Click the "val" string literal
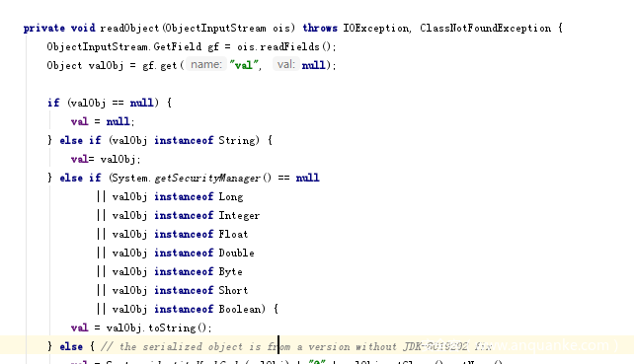 [244, 65]
